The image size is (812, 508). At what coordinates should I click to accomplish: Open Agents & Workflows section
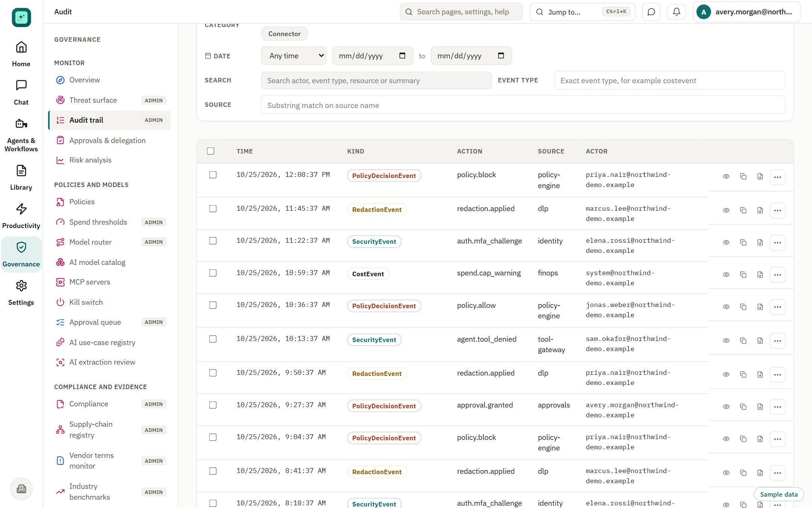[21, 135]
